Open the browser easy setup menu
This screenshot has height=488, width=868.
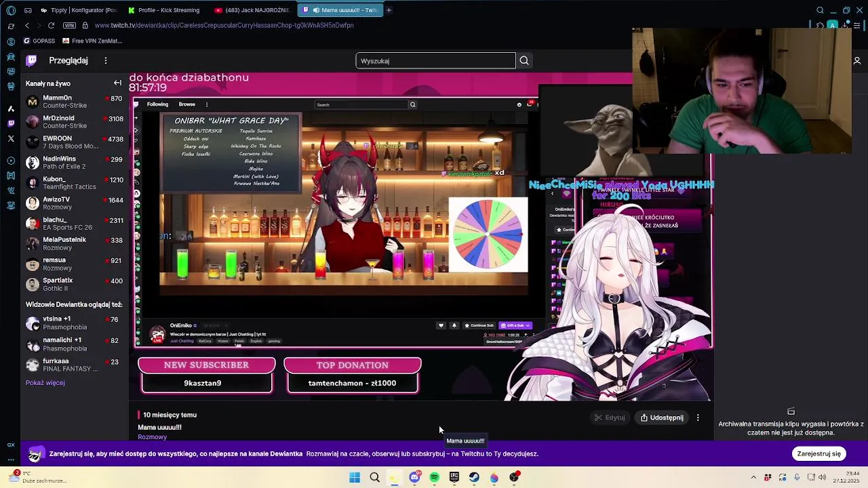click(x=857, y=25)
